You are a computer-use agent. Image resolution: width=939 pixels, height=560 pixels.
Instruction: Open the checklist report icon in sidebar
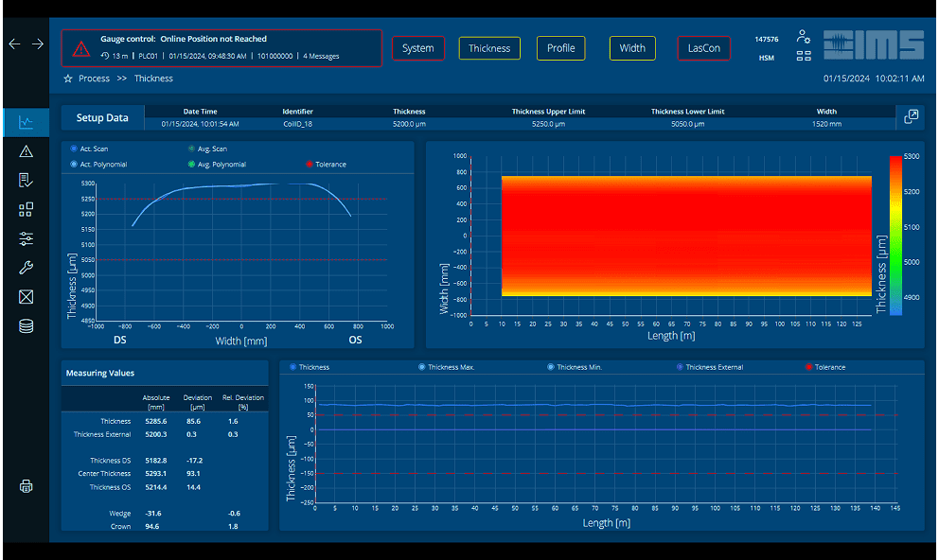coord(26,181)
